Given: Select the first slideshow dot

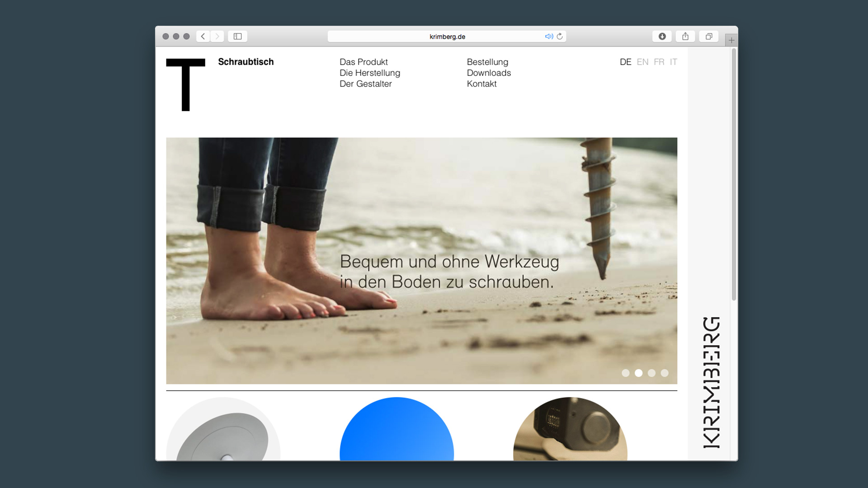Looking at the screenshot, I should coord(626,373).
